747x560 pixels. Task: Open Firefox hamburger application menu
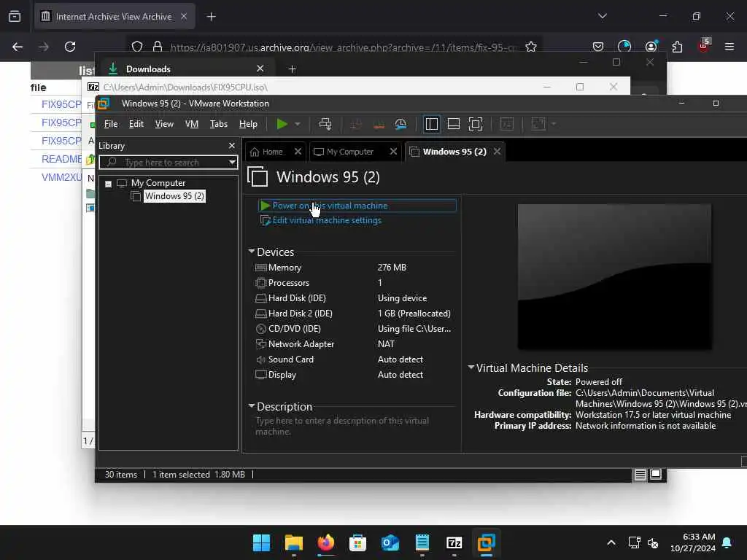(729, 47)
